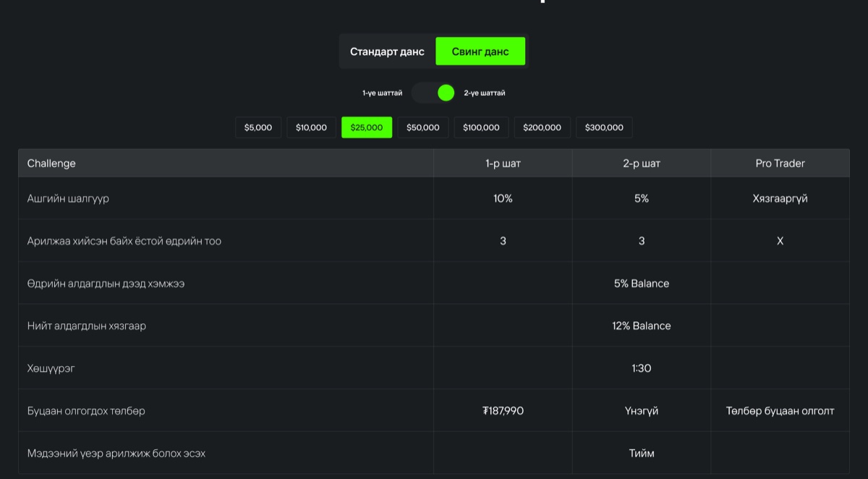Click the 5% Balance cell

(x=642, y=284)
